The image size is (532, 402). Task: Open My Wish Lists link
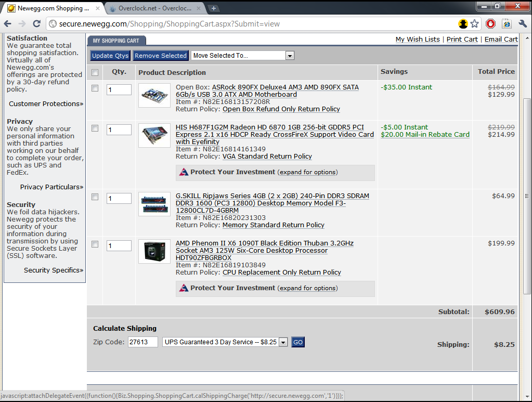tap(418, 40)
